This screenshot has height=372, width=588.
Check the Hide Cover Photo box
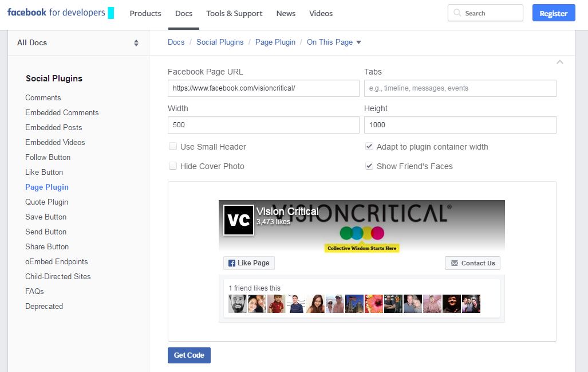tap(173, 166)
